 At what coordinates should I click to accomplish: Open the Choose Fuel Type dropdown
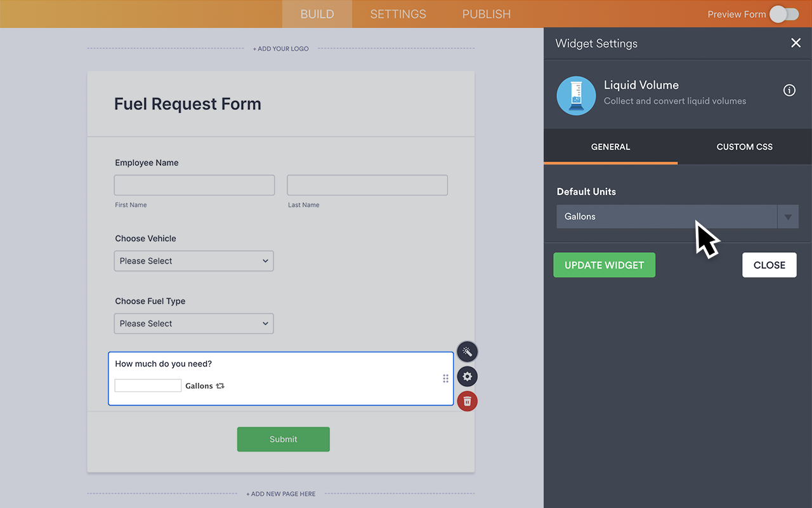[x=193, y=323]
